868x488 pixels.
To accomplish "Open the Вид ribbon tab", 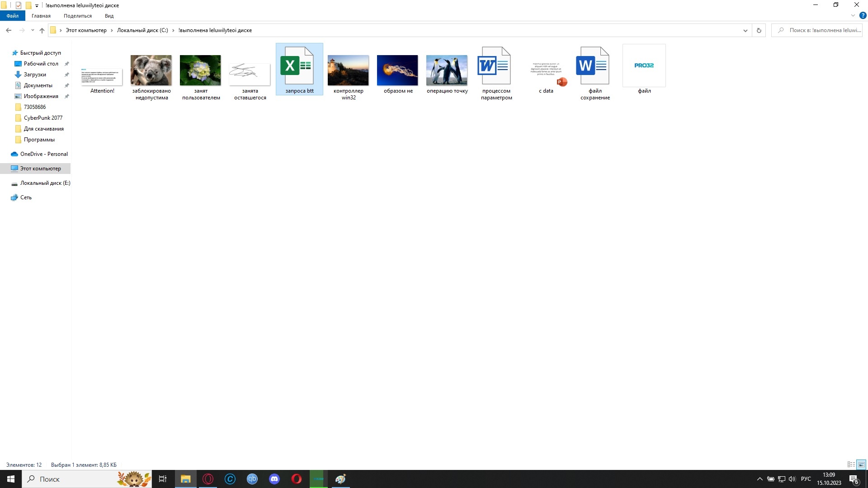I will (x=109, y=16).
